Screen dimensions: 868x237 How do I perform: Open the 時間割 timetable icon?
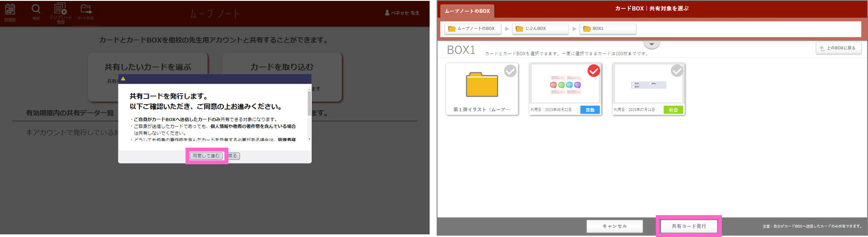pos(10,12)
